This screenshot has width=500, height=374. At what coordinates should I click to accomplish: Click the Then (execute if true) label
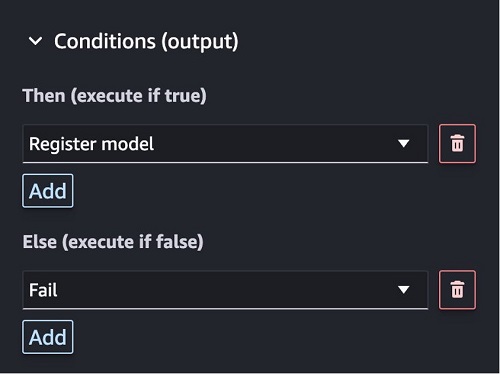pyautogui.click(x=114, y=96)
